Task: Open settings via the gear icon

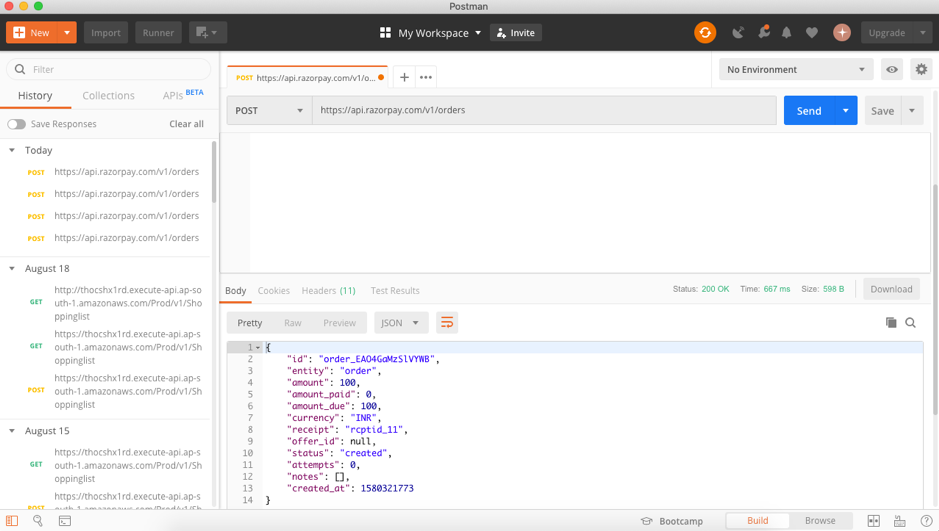Action: coord(921,70)
